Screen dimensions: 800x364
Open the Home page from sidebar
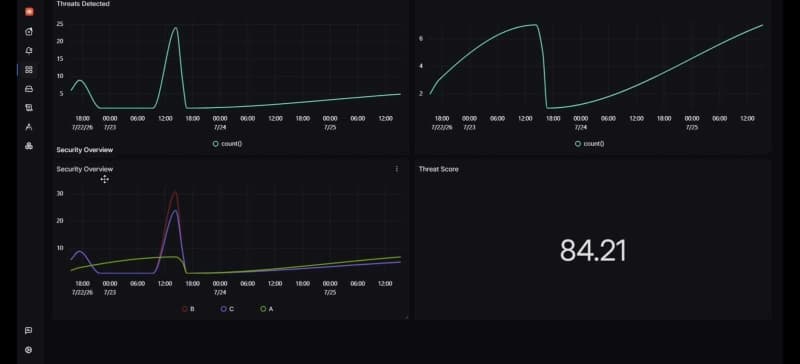pos(29,32)
